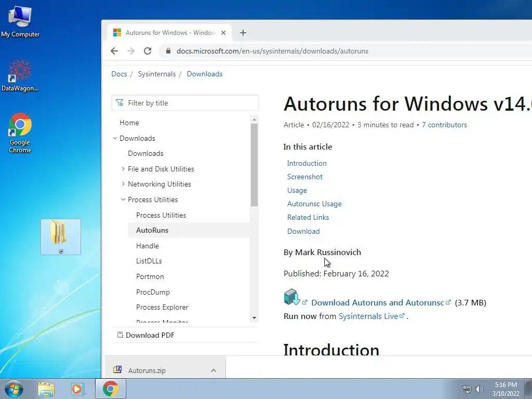Click the volume speaker tray icon
This screenshot has width=532, height=399.
tap(480, 389)
